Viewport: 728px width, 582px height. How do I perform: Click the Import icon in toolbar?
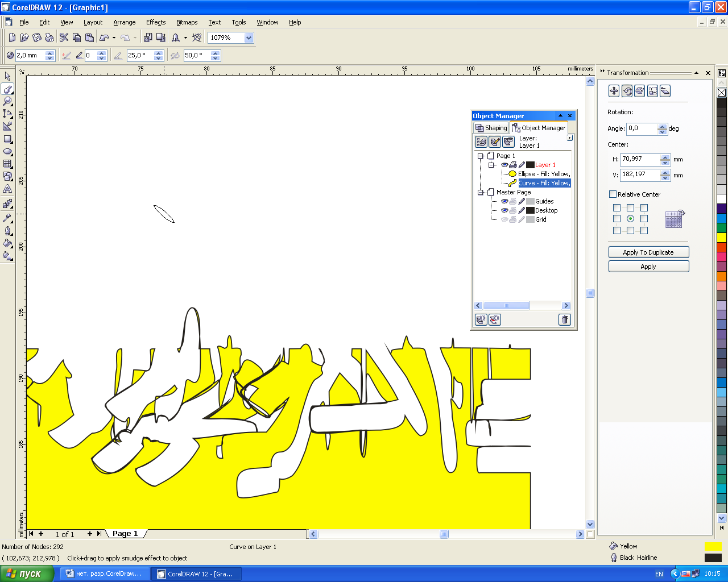coord(148,38)
